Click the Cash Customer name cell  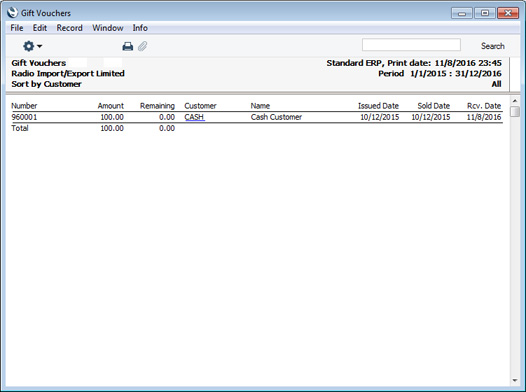click(276, 117)
